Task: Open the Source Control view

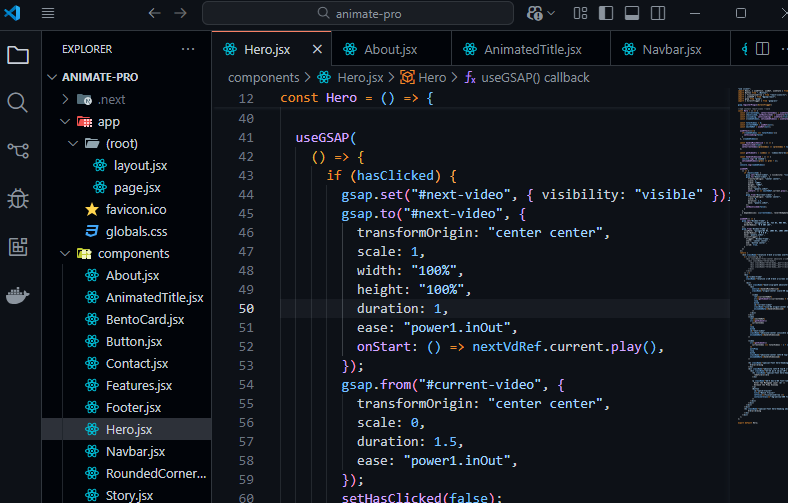Action: point(18,150)
